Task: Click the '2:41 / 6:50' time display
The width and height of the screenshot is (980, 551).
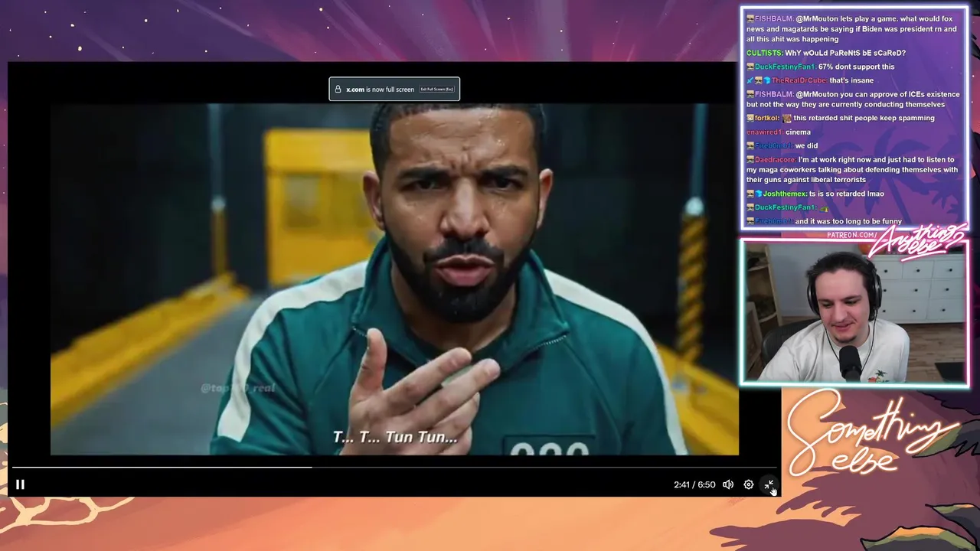Action: click(694, 484)
